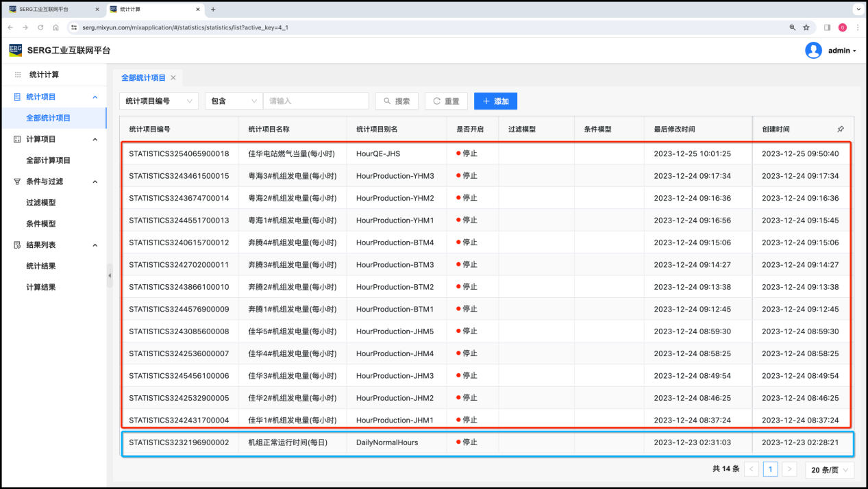The height and width of the screenshot is (489, 868).
Task: Open 全部计算项目 in the sidebar
Action: coord(48,160)
